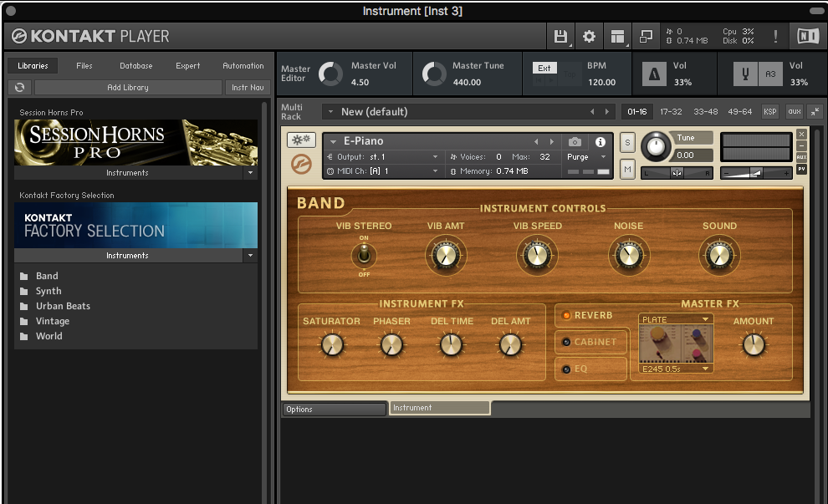Enable the EQ effect

point(566,369)
